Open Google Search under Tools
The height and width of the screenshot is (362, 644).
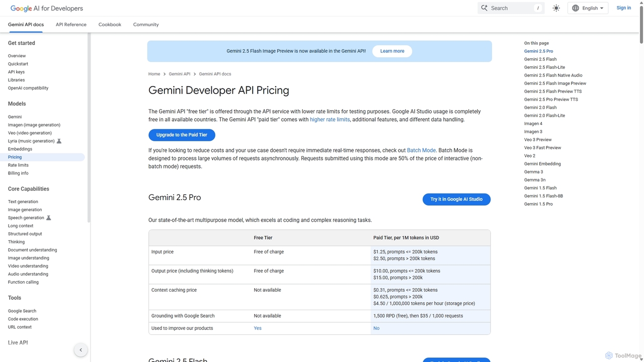22,311
